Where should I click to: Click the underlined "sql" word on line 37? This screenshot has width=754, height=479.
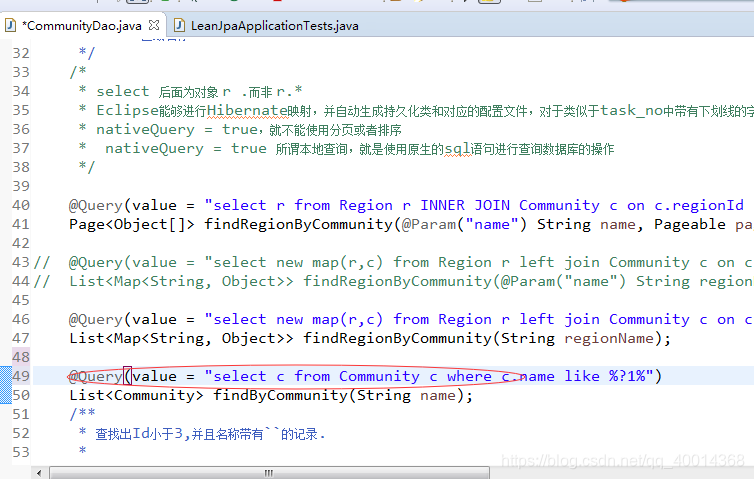coord(457,149)
